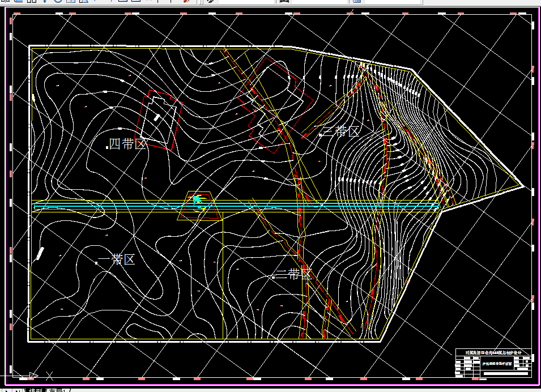Image resolution: width=541 pixels, height=392 pixels.
Task: Click the drawing title block table
Action: point(493,363)
